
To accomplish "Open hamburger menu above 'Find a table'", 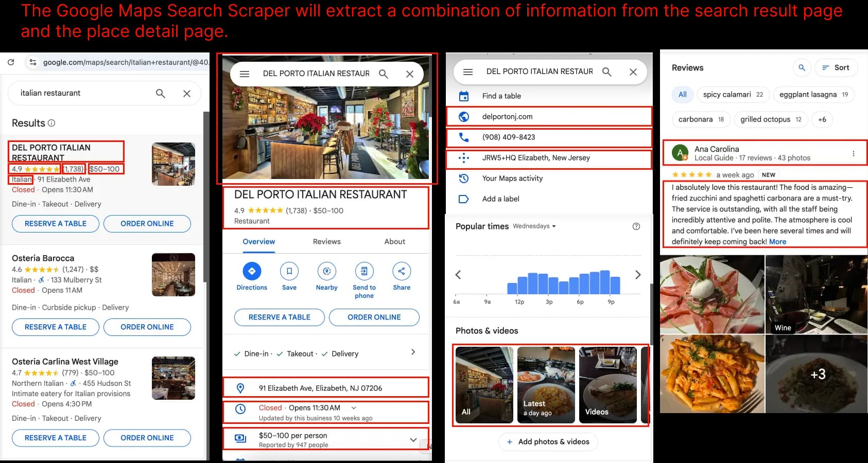I will (x=468, y=72).
